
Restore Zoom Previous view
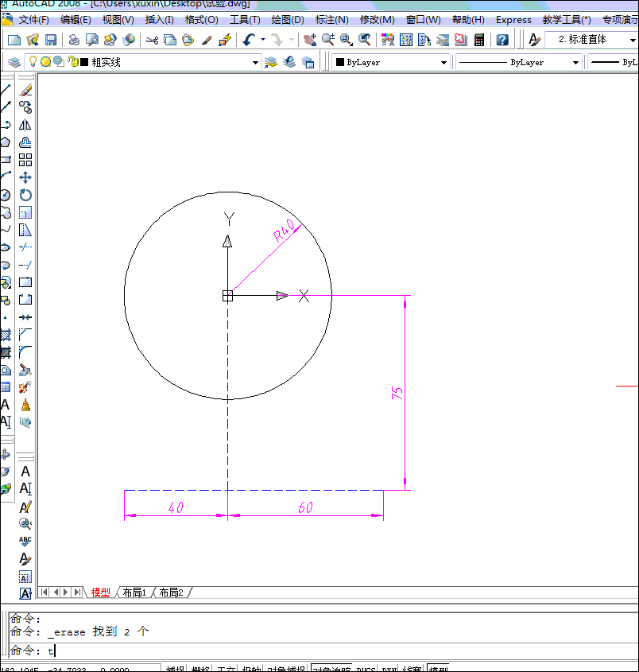[x=365, y=40]
